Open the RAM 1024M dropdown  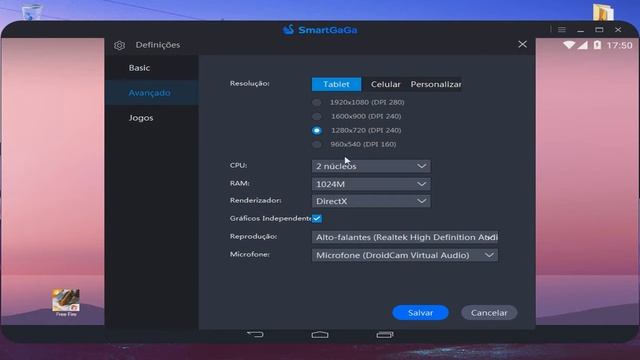point(371,184)
